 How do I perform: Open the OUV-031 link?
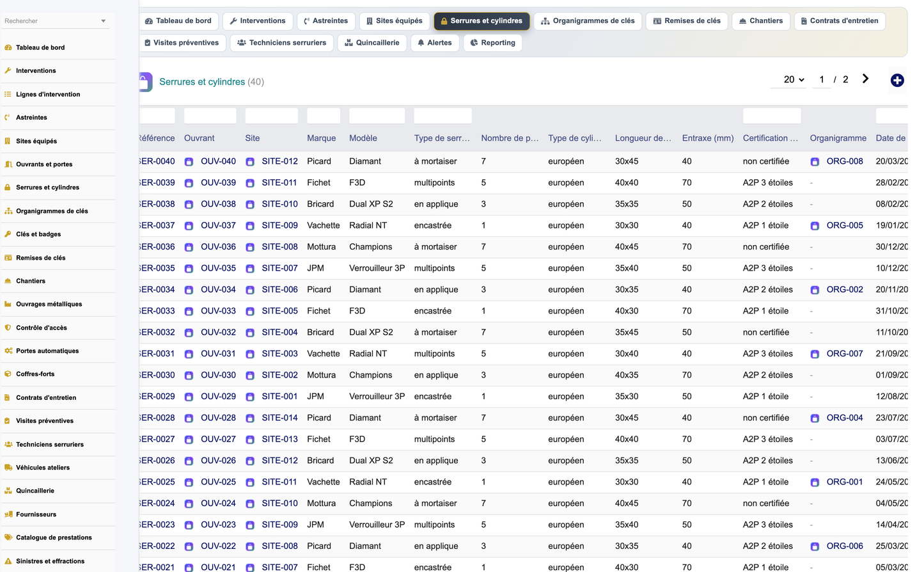click(x=218, y=354)
